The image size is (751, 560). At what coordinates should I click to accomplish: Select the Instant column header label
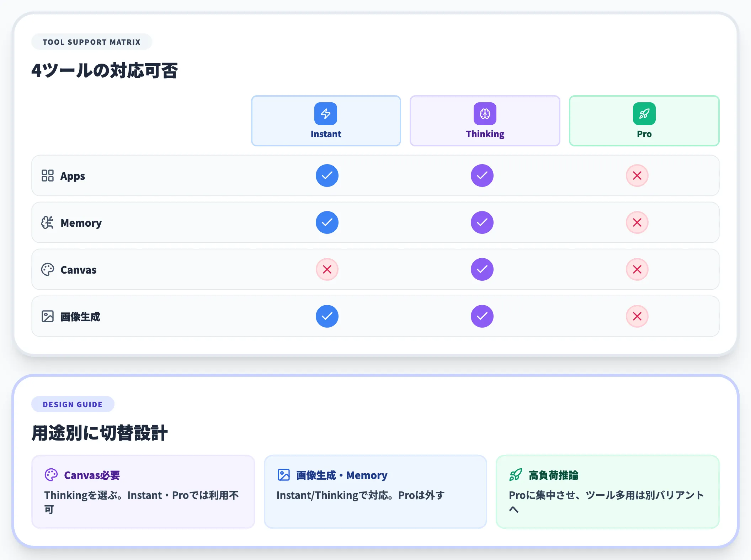pos(326,134)
